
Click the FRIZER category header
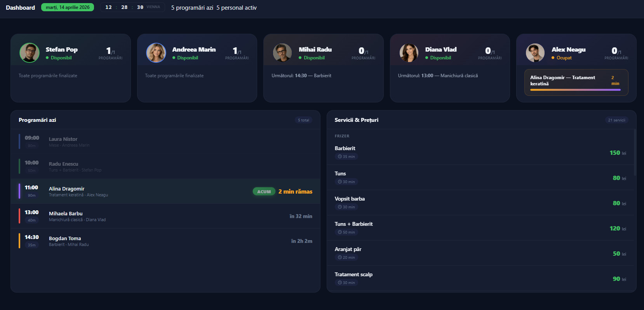342,136
